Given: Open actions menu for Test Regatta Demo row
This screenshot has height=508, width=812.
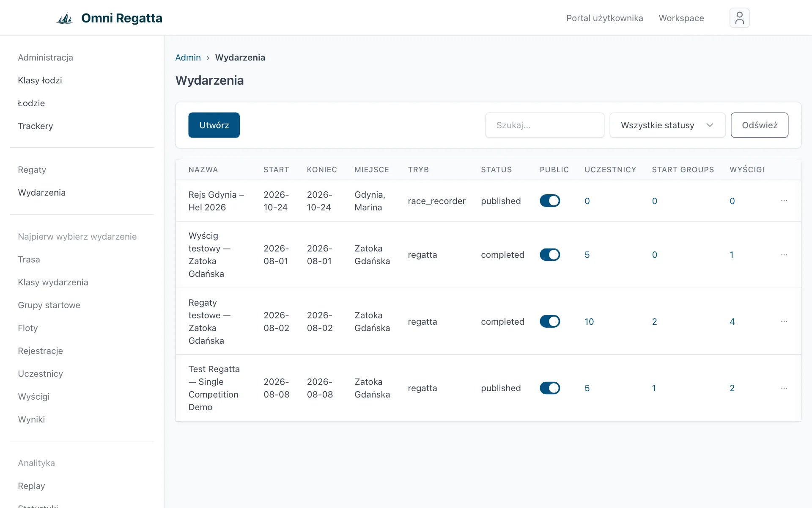Looking at the screenshot, I should [784, 388].
